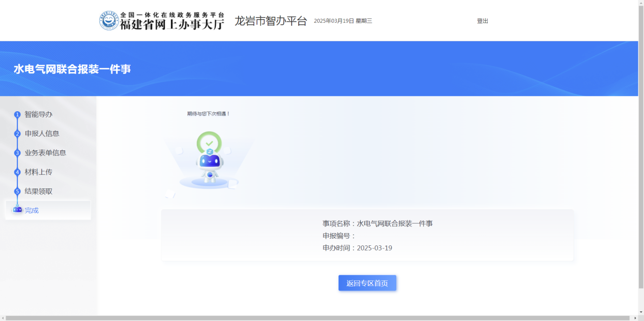Viewport: 644px width, 321px height.
Task: Open the 申报人信息 step
Action: pos(42,134)
